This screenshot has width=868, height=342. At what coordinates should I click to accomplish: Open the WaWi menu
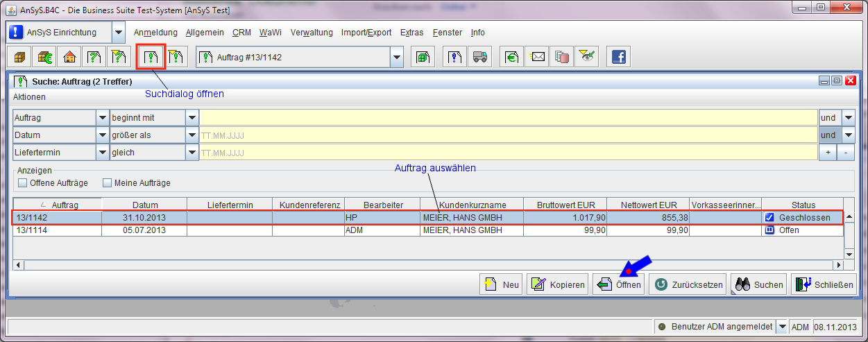tap(271, 33)
